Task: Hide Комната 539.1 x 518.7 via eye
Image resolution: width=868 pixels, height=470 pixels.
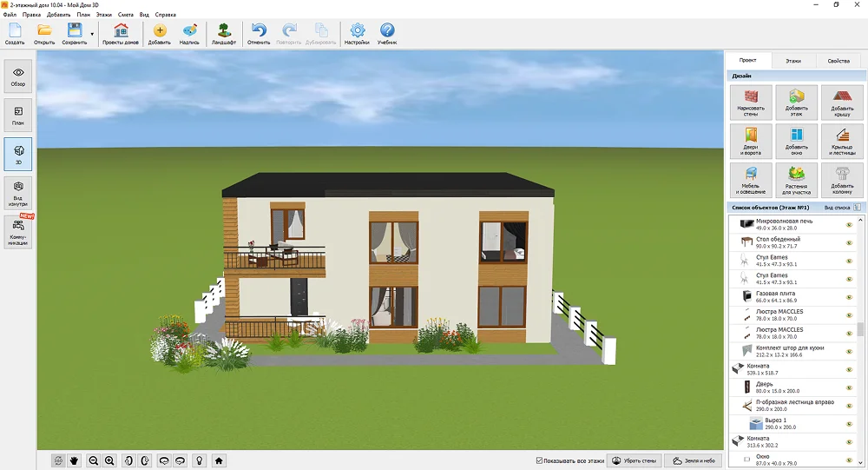Action: pos(849,370)
